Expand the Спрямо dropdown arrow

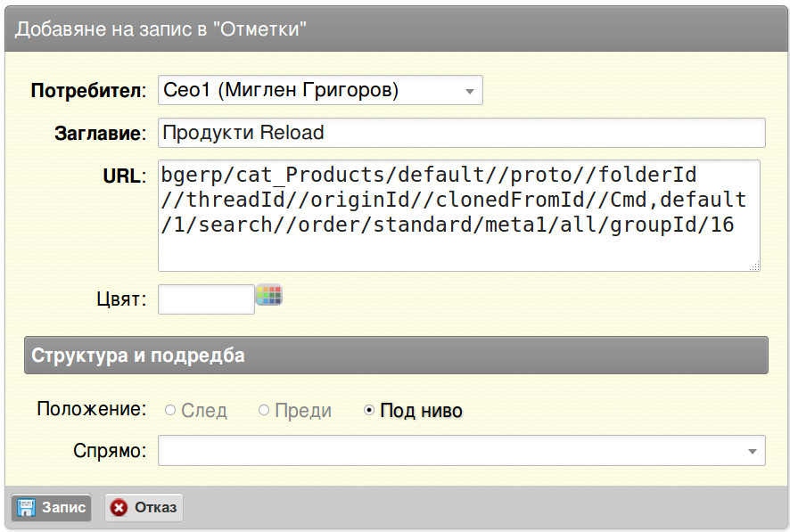tap(753, 451)
